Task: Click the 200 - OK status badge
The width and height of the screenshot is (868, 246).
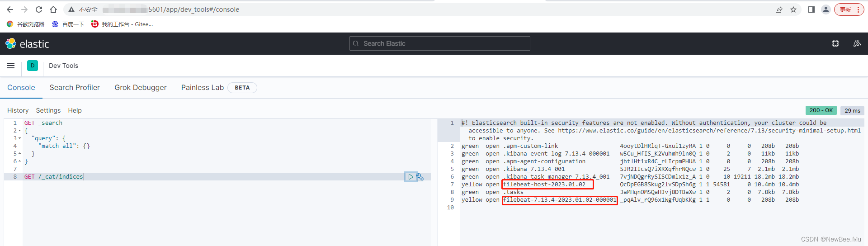Action: click(x=821, y=110)
